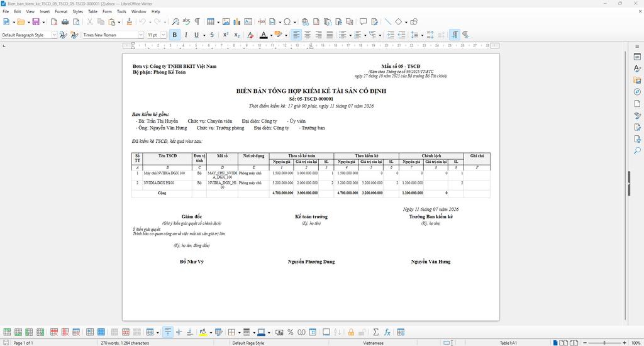This screenshot has height=346, width=644.
Task: Click the zoom slider in status bar
Action: point(604,343)
